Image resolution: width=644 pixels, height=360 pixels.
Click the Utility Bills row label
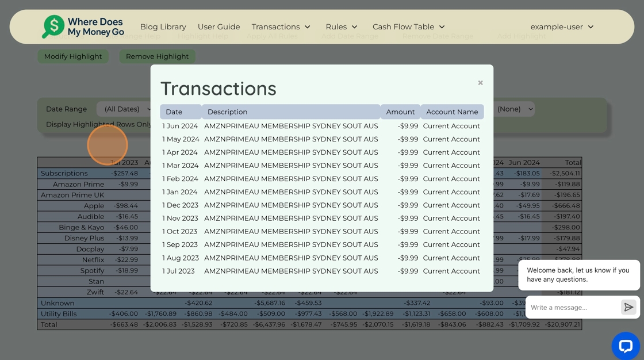click(x=59, y=313)
